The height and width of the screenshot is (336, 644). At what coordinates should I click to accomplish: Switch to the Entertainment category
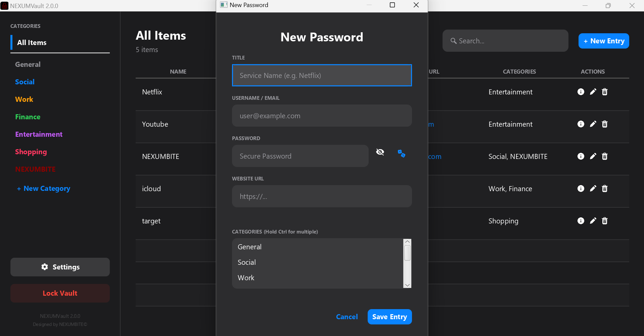click(x=39, y=134)
